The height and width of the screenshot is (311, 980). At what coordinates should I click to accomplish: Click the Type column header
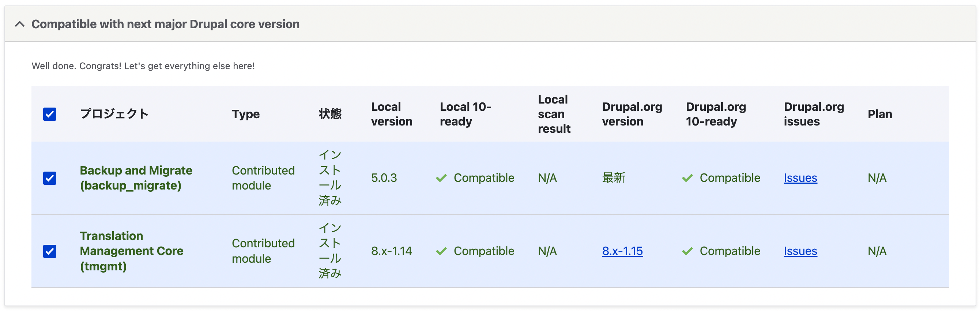[246, 114]
